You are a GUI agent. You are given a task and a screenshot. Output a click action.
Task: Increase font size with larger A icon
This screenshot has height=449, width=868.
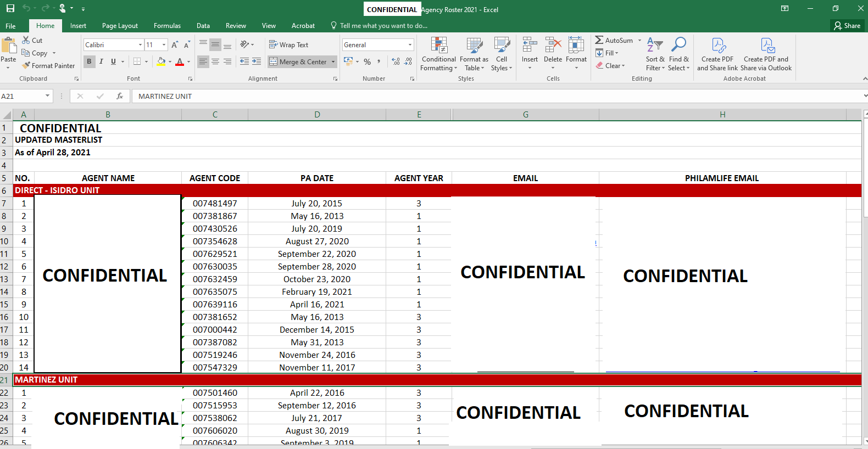click(175, 45)
